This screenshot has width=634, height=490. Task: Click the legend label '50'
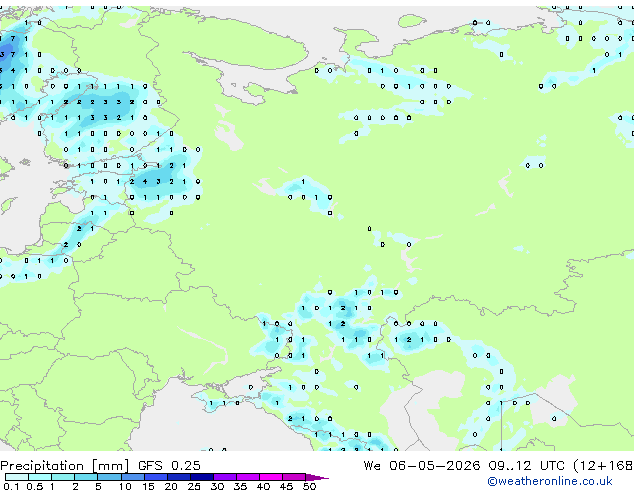tap(309, 486)
